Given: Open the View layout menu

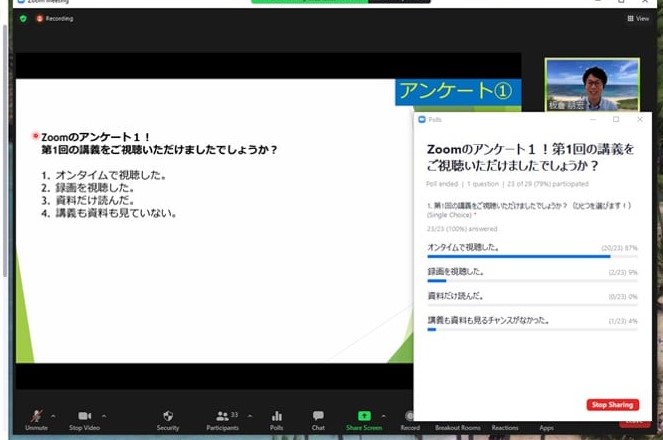Looking at the screenshot, I should click(x=638, y=19).
